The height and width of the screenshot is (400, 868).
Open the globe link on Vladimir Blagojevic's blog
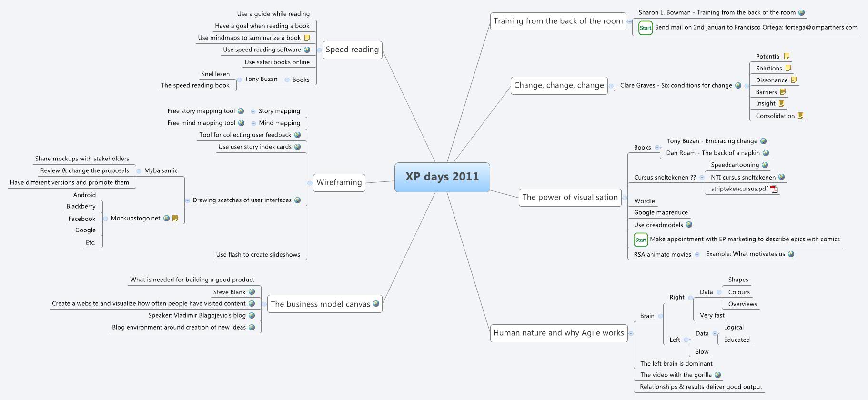click(x=252, y=315)
